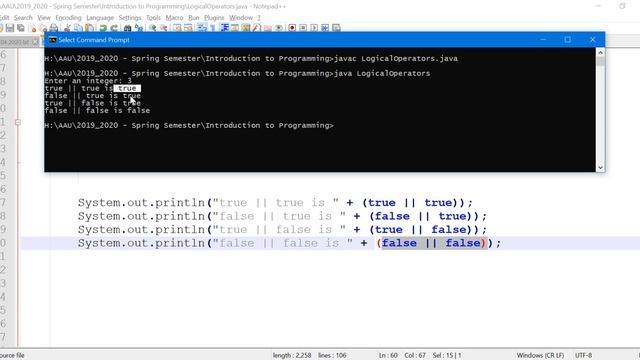Image resolution: width=640 pixels, height=360 pixels.
Task: Click 'UTF-8' encoding in status bar
Action: click(583, 355)
